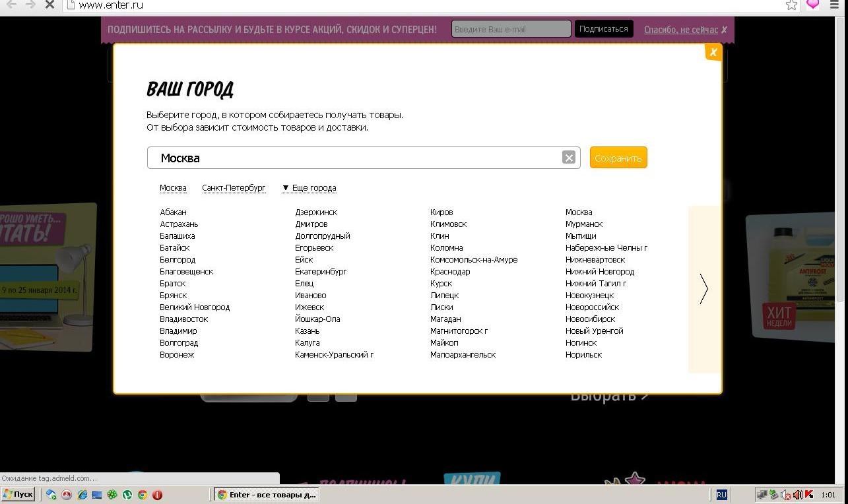Select Екатеринбург from city list
The height and width of the screenshot is (504, 848).
coord(321,272)
